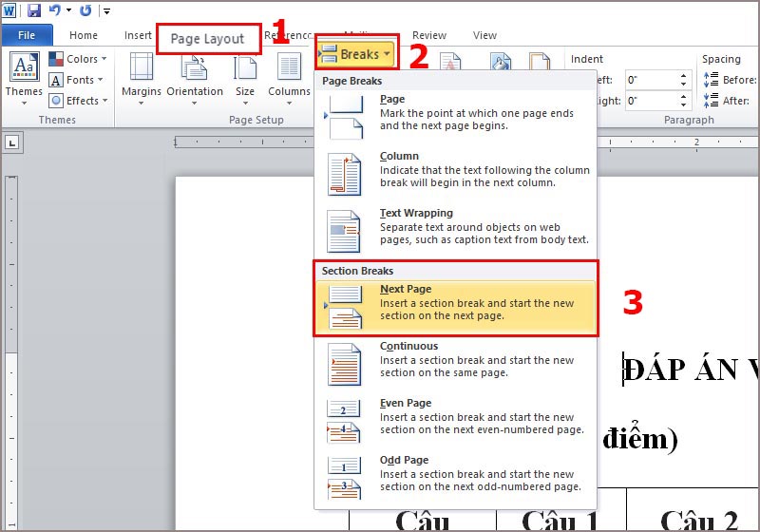Choose the Text Wrapping break option
The height and width of the screenshot is (532, 760).
pyautogui.click(x=455, y=231)
